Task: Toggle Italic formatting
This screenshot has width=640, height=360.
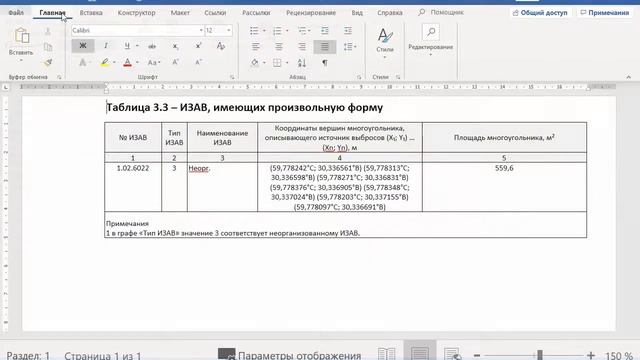Action: click(106, 46)
